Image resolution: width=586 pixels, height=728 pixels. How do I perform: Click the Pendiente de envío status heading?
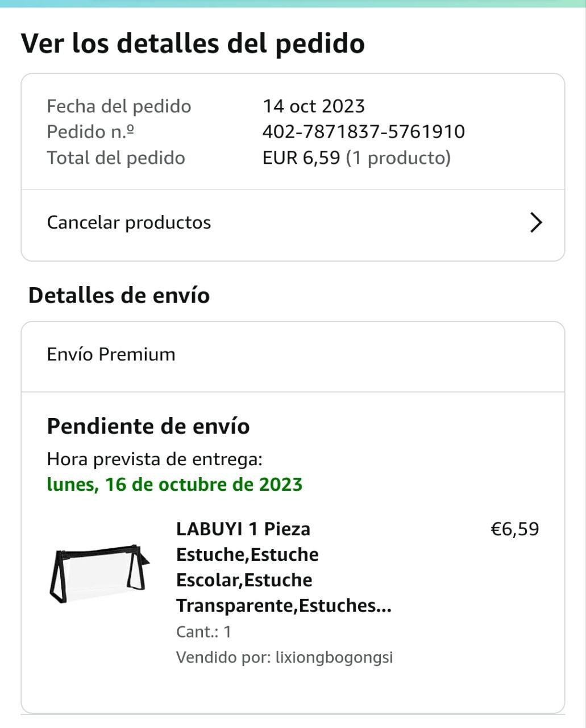148,426
